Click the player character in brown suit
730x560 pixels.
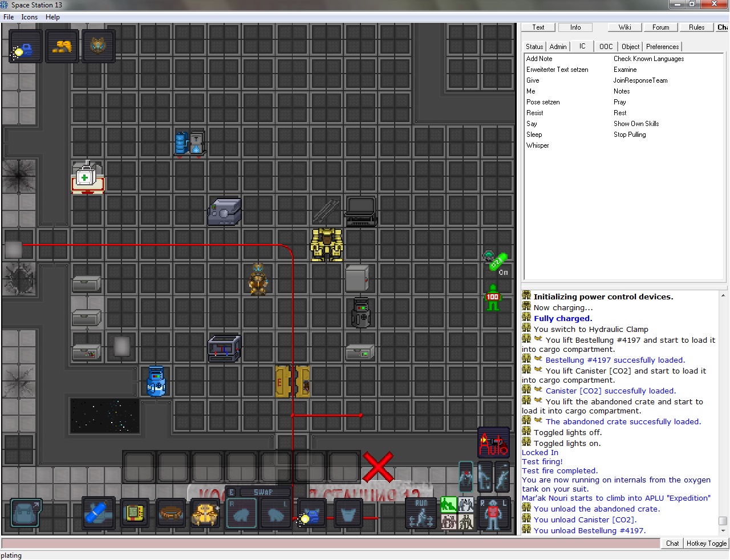(258, 279)
